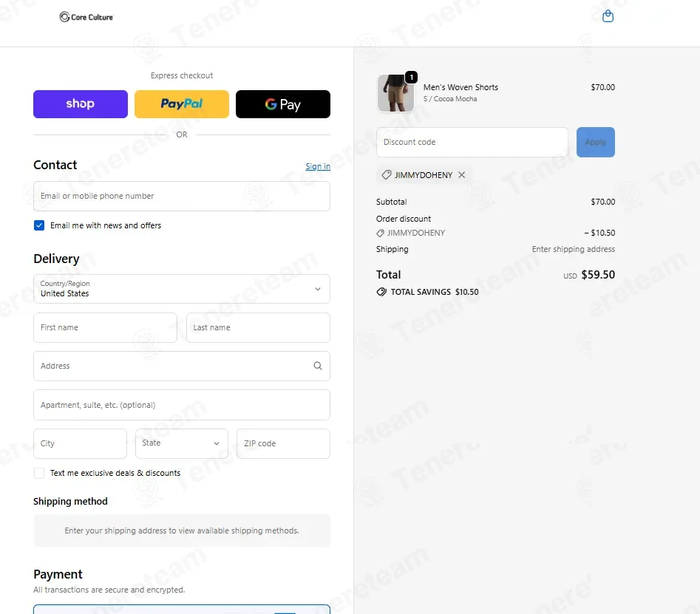Click the All transactions are secure text
This screenshot has width=700, height=614.
tap(109, 590)
